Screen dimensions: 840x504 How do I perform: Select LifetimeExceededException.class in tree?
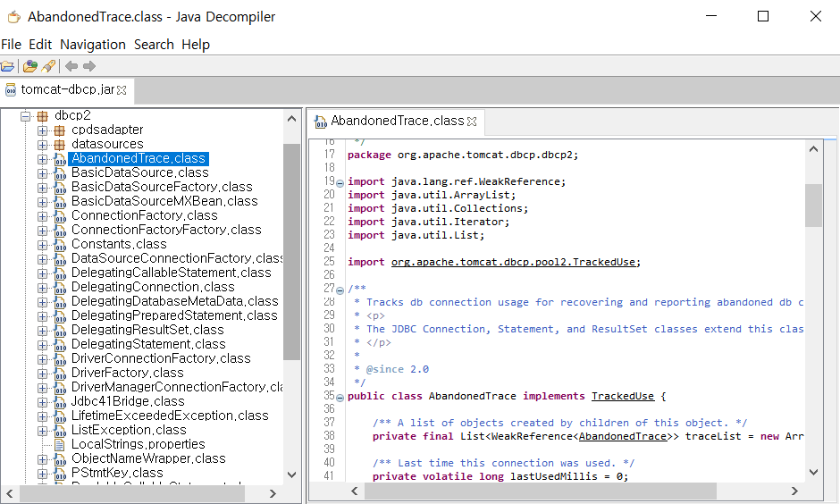170,416
